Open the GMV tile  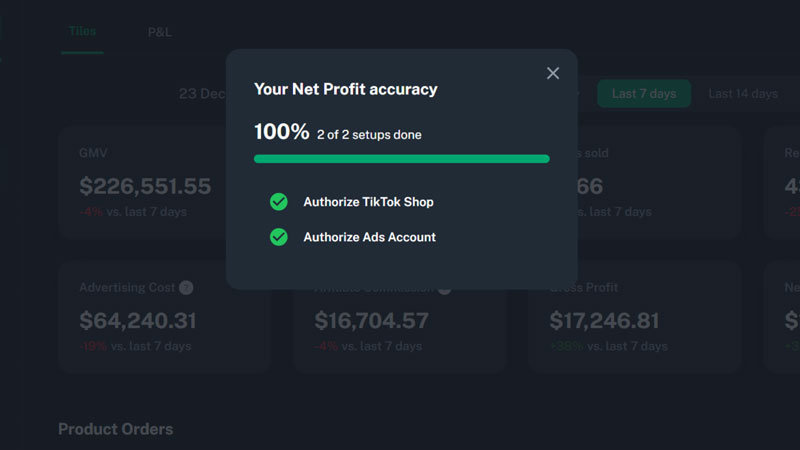point(143,183)
